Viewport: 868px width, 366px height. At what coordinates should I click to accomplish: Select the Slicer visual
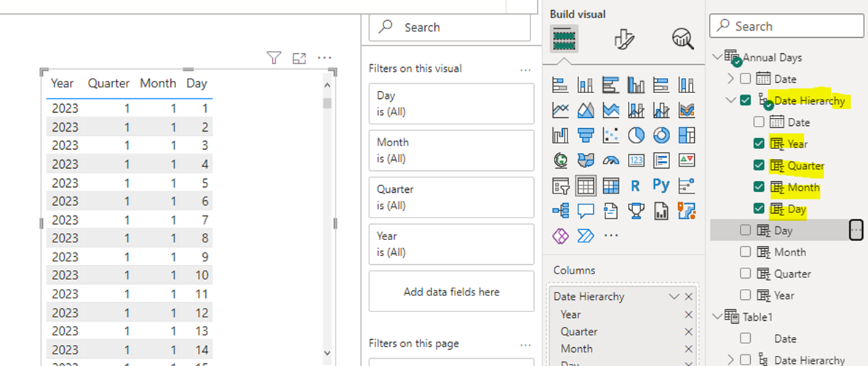point(560,186)
